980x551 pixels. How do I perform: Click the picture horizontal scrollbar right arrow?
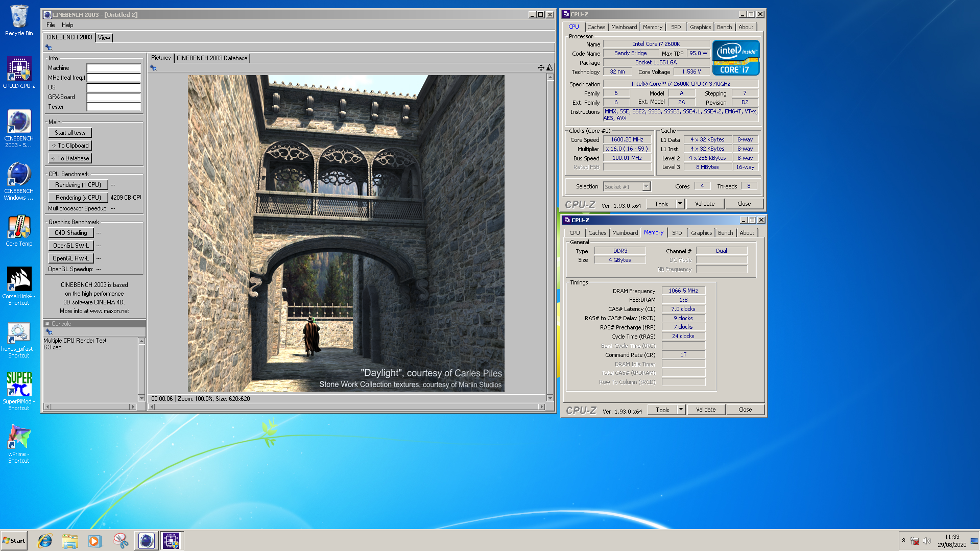pos(541,407)
